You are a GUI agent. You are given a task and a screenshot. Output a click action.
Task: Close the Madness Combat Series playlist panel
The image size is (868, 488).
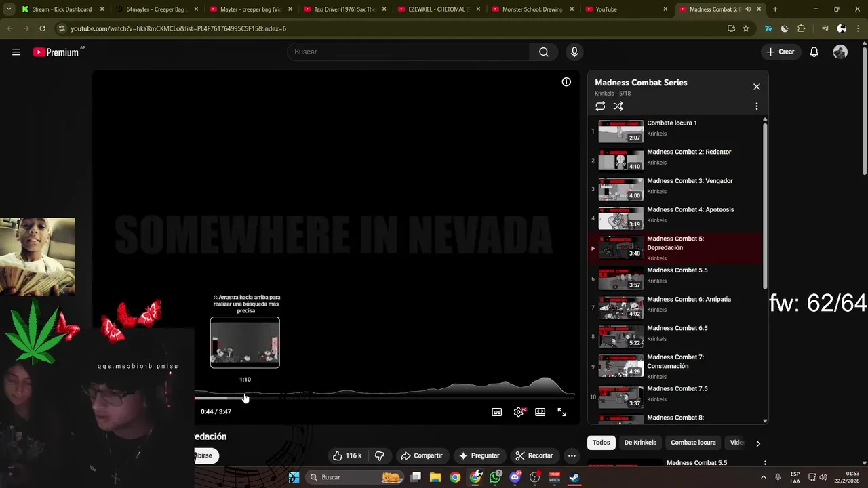[757, 87]
